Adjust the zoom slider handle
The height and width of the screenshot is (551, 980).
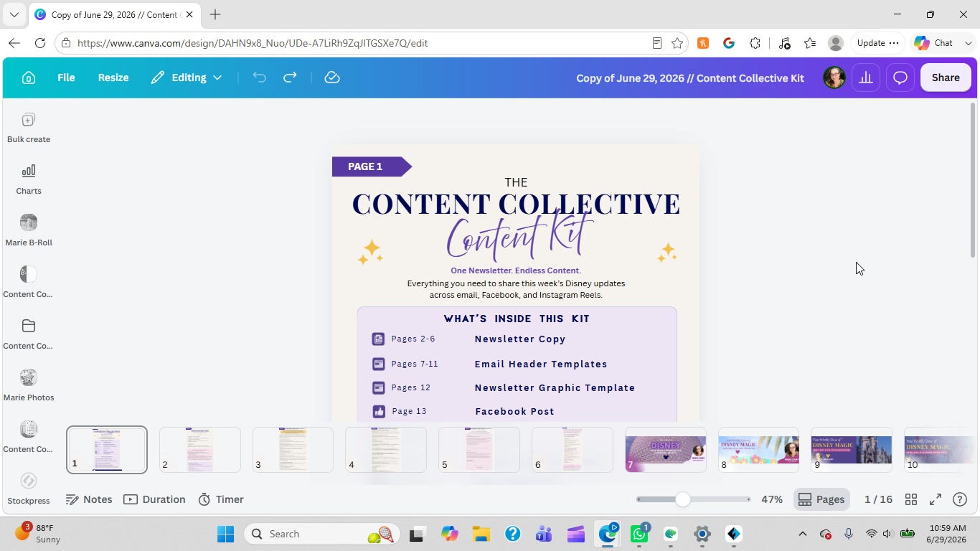tap(683, 499)
